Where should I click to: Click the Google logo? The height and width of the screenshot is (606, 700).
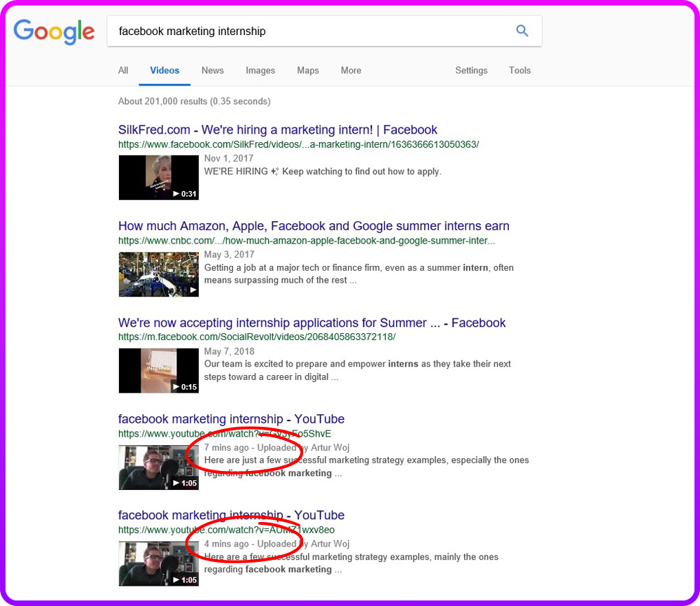click(x=54, y=31)
